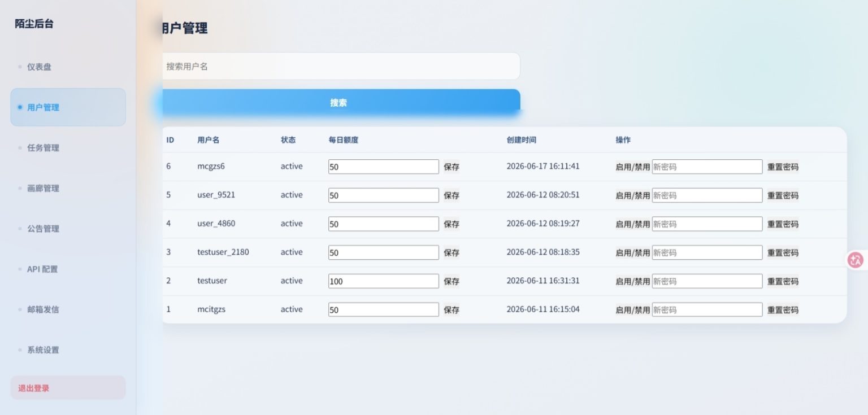Save daily quota for testuser_2180
The image size is (868, 415).
452,253
